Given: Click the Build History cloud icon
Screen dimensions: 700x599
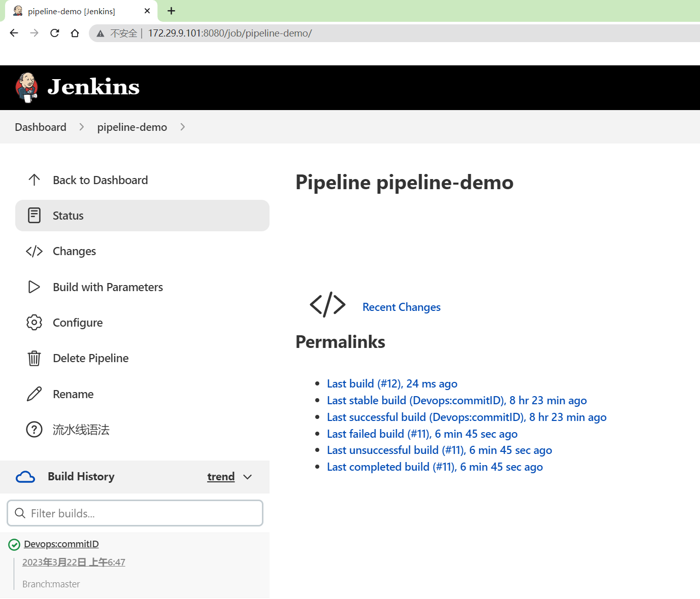Looking at the screenshot, I should click(x=25, y=477).
